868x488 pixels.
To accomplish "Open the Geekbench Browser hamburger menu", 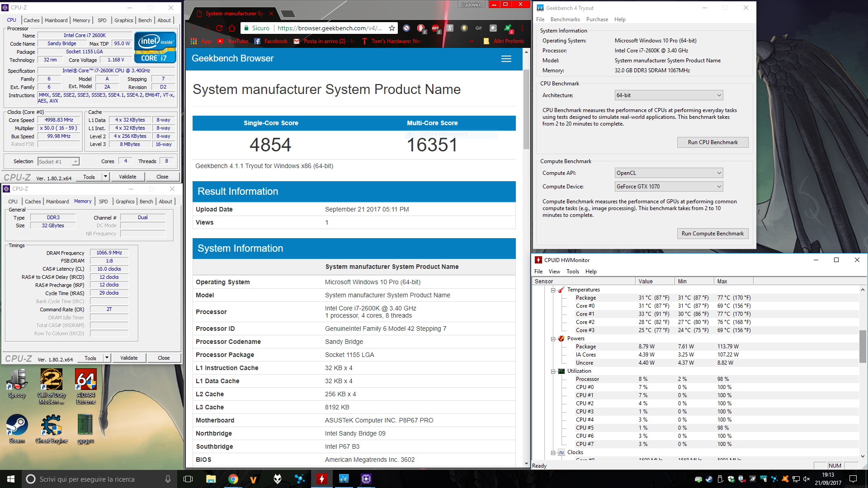I will tap(506, 59).
